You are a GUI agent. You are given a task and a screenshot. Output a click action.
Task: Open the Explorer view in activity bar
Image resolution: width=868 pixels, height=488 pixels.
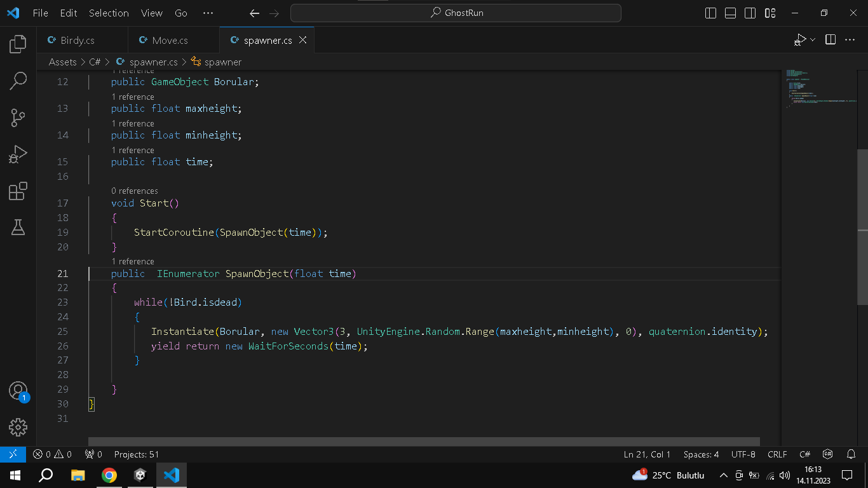(18, 44)
